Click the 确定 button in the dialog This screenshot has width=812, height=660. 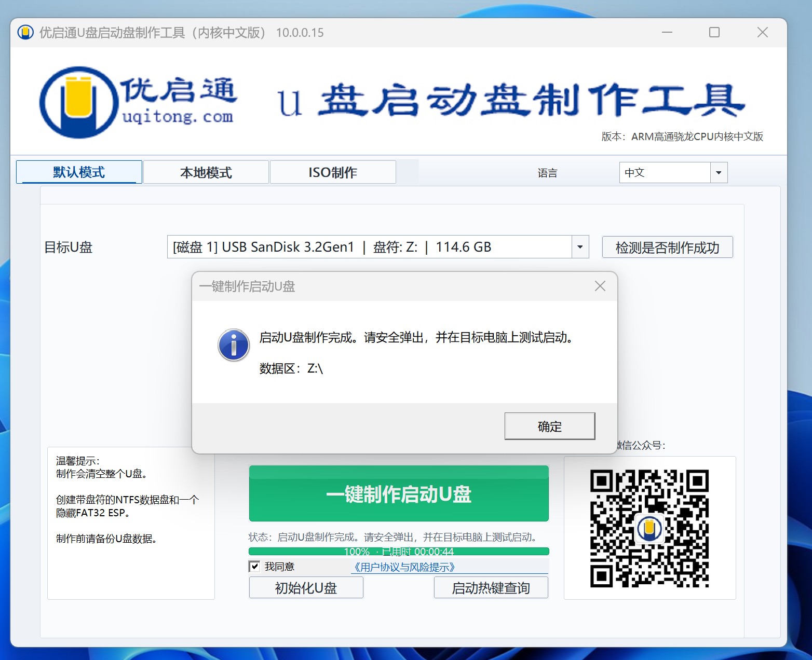[549, 426]
